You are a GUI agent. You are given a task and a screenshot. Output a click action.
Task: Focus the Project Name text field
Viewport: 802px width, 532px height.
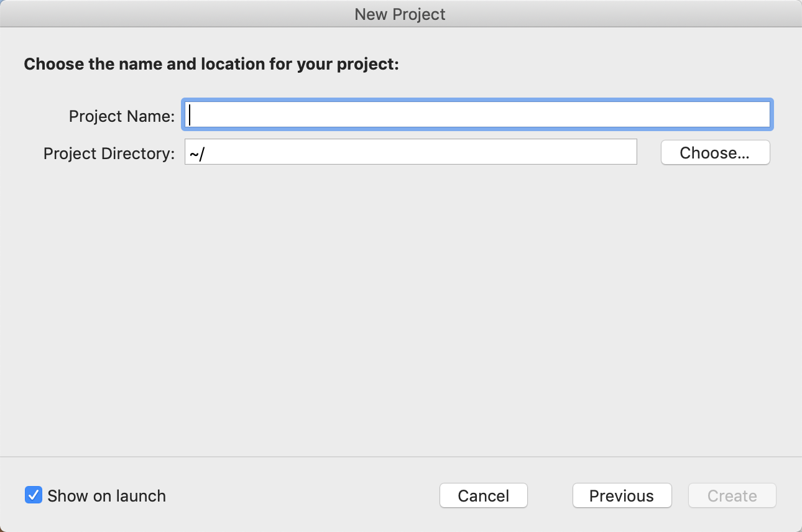pyautogui.click(x=477, y=115)
